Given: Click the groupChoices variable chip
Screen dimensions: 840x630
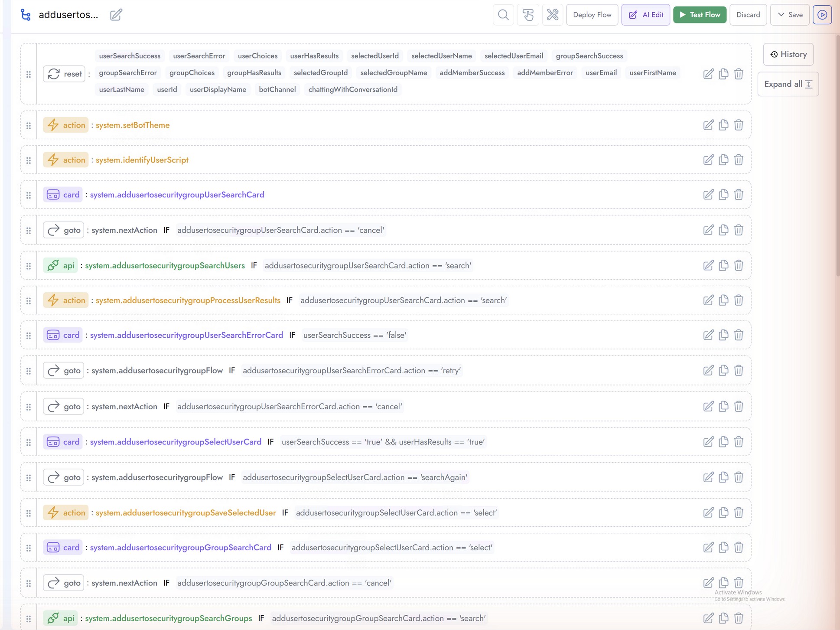Looking at the screenshot, I should (x=192, y=72).
